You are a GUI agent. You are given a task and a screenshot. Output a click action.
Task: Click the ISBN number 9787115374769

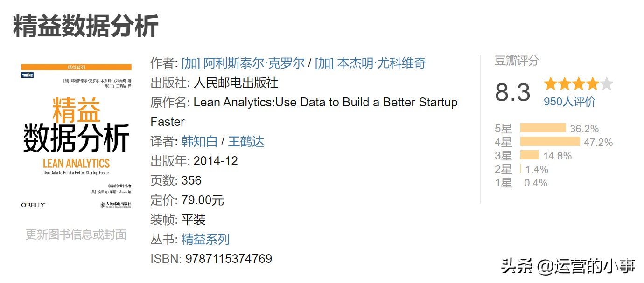tap(229, 259)
